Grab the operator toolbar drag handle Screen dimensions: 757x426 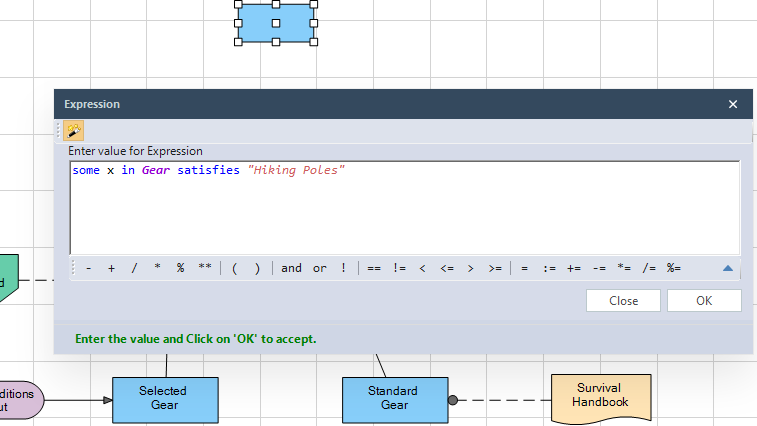pyautogui.click(x=74, y=268)
